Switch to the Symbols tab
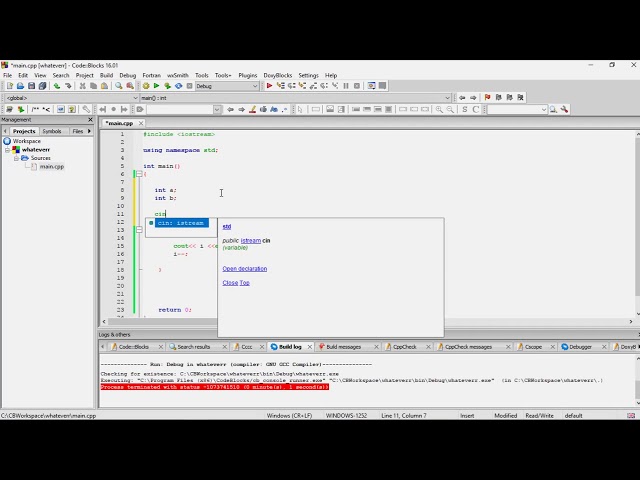Image resolution: width=640 pixels, height=480 pixels. tap(52, 131)
